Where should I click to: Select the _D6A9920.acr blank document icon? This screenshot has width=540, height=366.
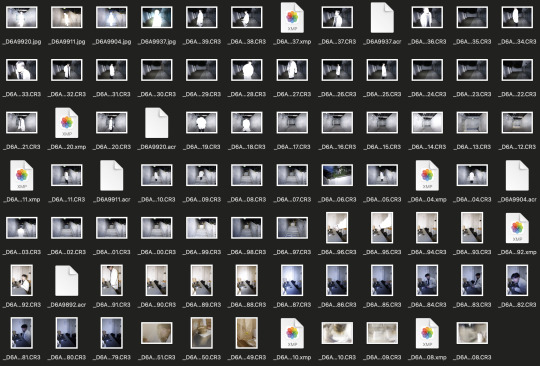pyautogui.click(x=157, y=123)
